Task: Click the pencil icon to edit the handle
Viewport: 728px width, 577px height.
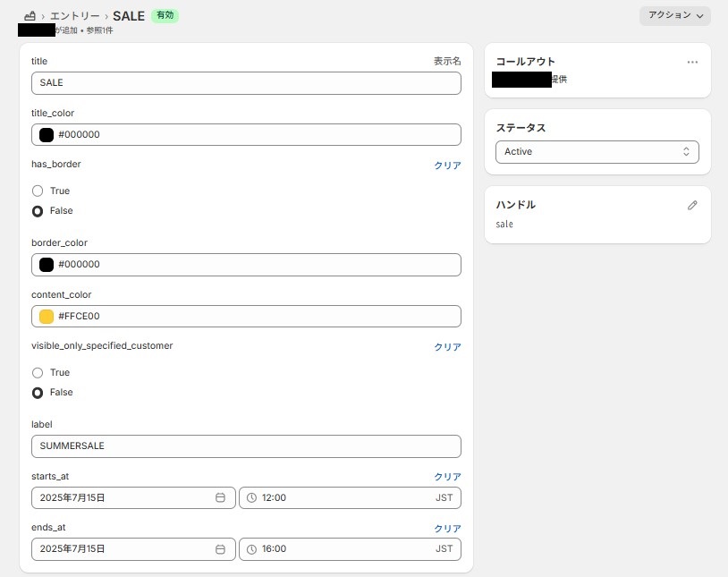Action: pyautogui.click(x=692, y=205)
